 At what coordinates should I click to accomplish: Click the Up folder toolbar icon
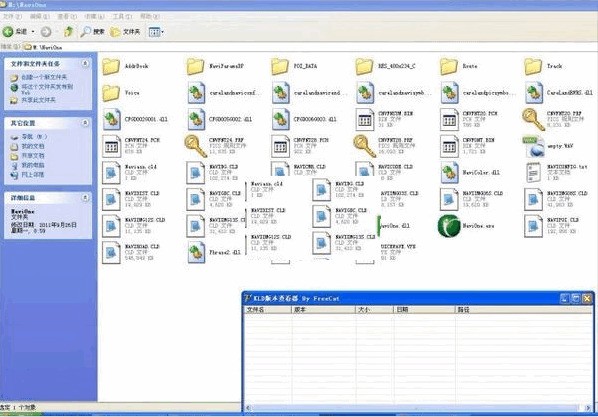[x=69, y=32]
